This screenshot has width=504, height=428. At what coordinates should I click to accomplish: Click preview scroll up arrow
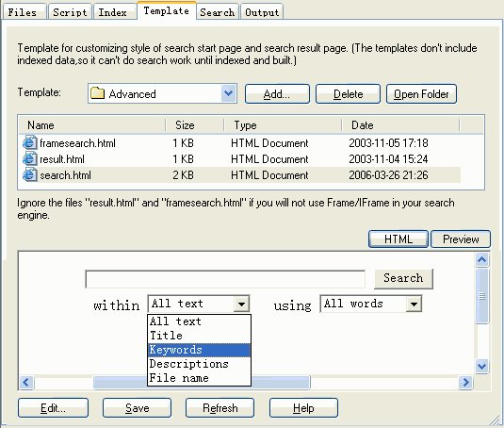click(x=481, y=259)
